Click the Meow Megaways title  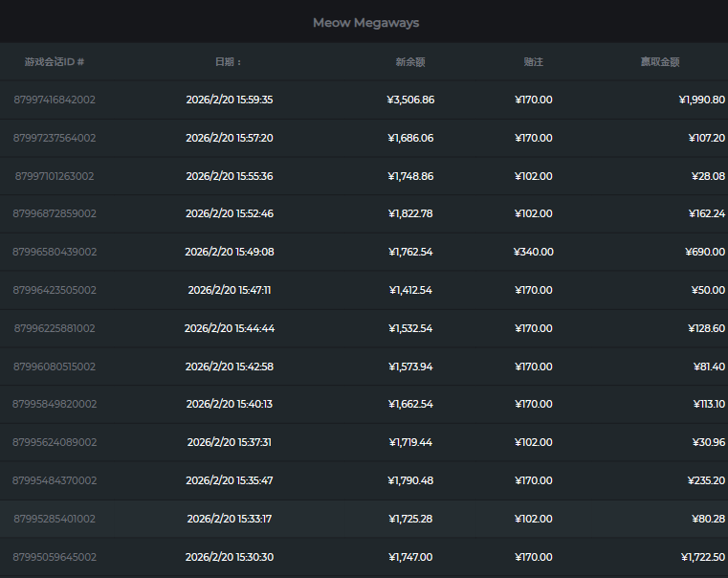coord(365,22)
